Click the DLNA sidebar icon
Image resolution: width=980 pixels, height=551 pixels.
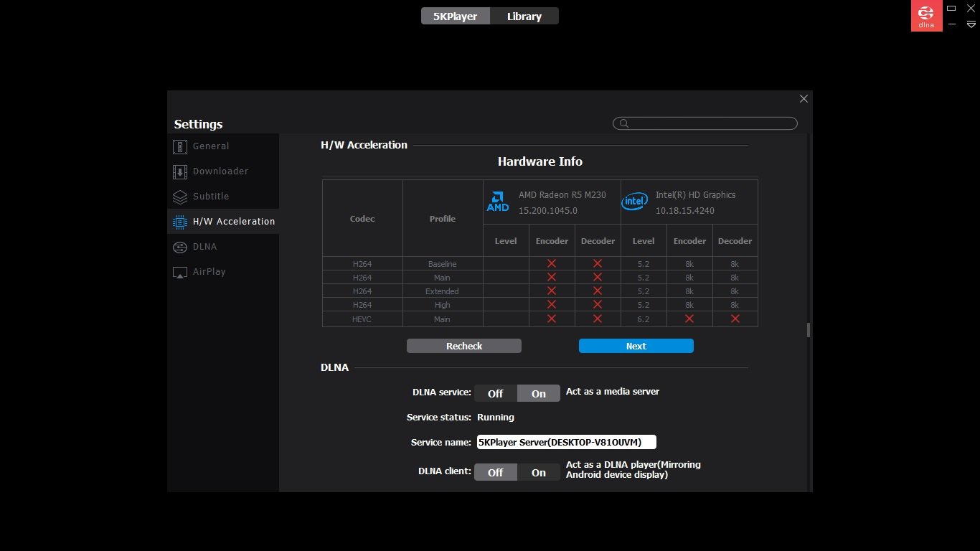(x=180, y=247)
